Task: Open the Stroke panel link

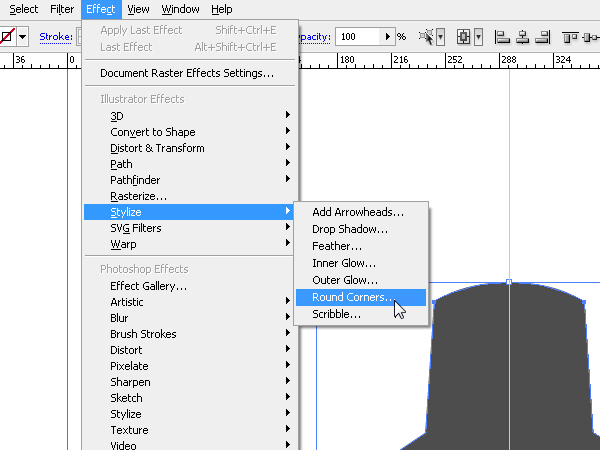Action: 55,37
